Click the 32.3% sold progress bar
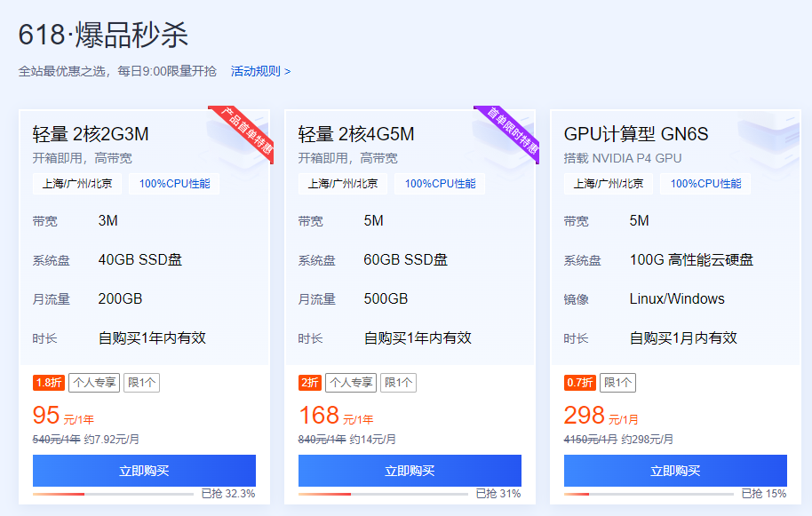Image resolution: width=812 pixels, height=516 pixels. [113, 494]
